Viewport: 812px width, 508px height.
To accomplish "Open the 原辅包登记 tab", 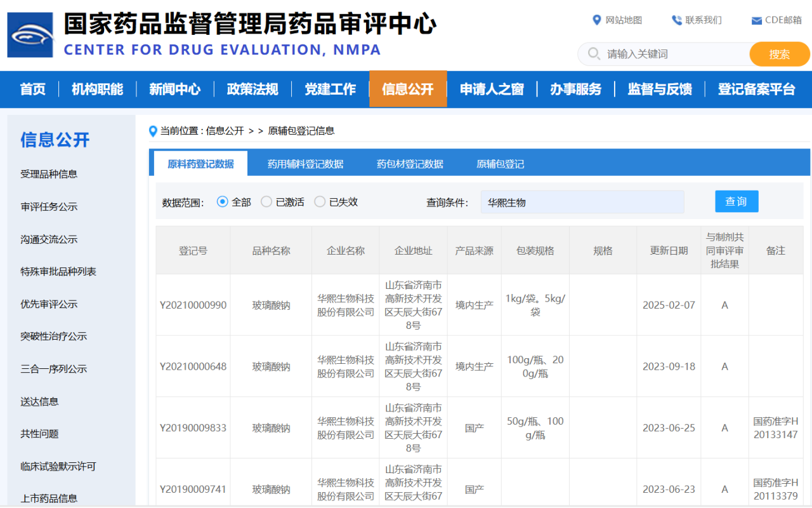I will 500,164.
